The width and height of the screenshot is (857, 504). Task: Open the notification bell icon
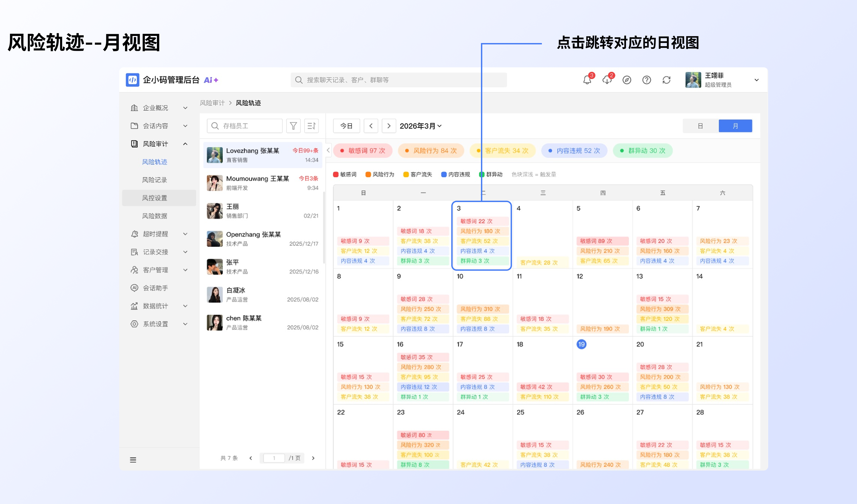point(587,80)
